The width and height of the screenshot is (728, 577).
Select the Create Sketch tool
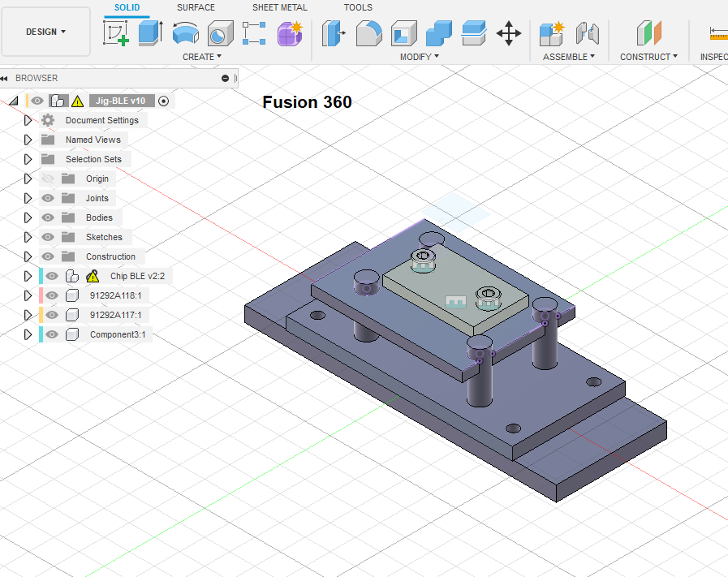[x=115, y=33]
